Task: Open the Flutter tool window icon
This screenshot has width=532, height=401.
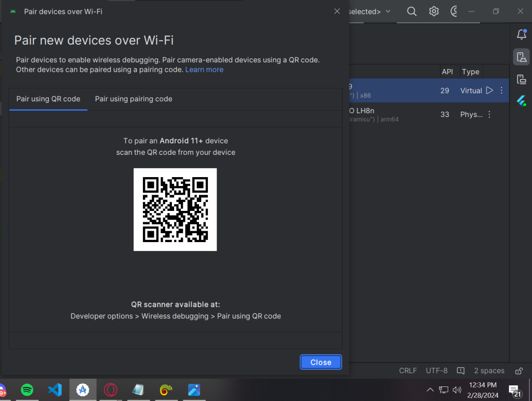Action: tap(522, 101)
